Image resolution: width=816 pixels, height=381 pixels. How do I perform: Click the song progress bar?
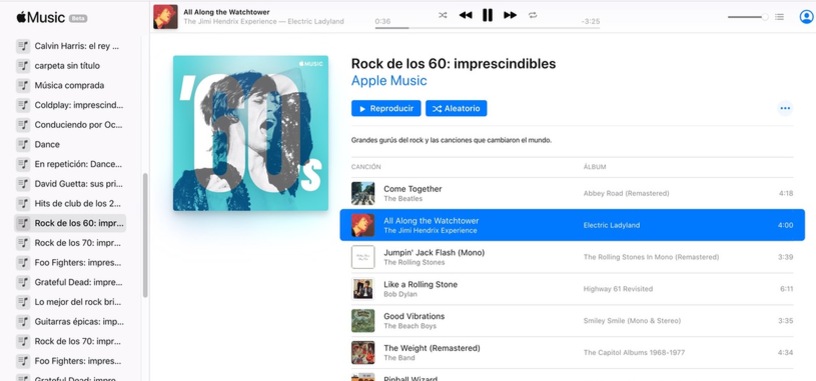(487, 28)
